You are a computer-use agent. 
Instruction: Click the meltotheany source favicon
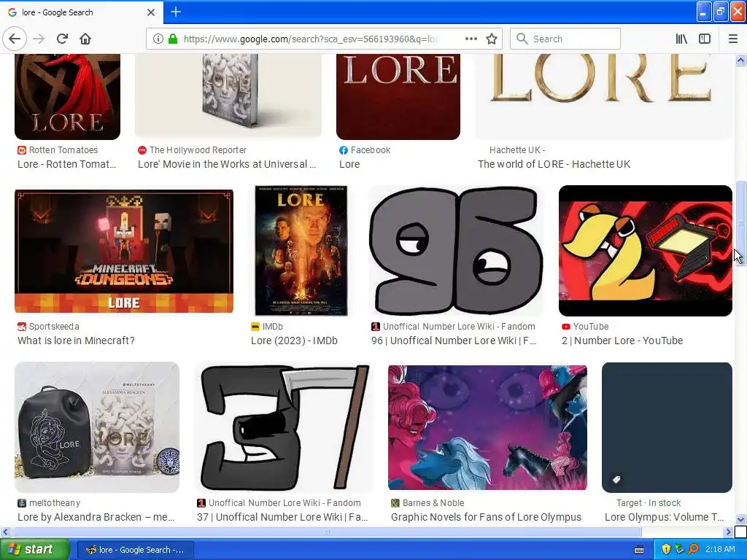21,503
